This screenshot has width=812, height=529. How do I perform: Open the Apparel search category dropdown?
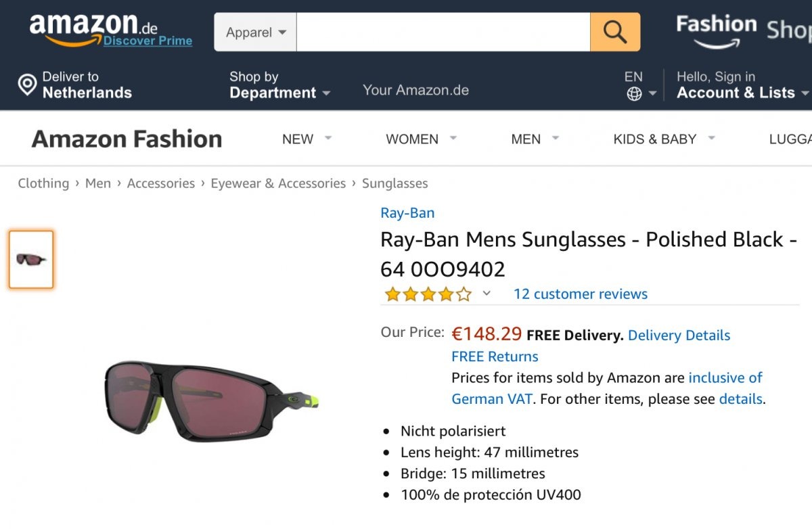coord(256,32)
